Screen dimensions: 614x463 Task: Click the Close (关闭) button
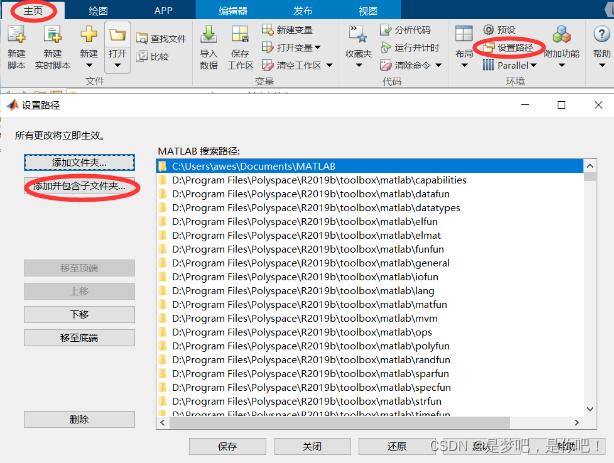[x=312, y=446]
